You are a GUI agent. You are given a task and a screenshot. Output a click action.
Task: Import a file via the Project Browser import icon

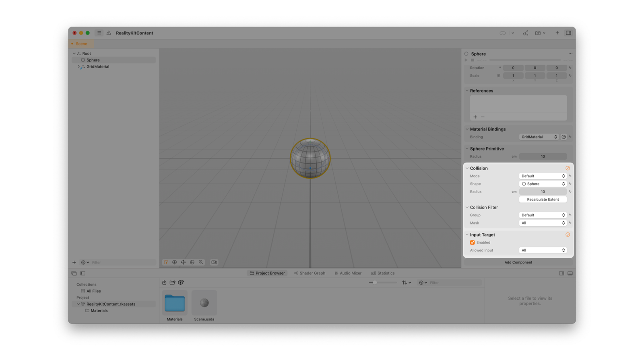165,282
